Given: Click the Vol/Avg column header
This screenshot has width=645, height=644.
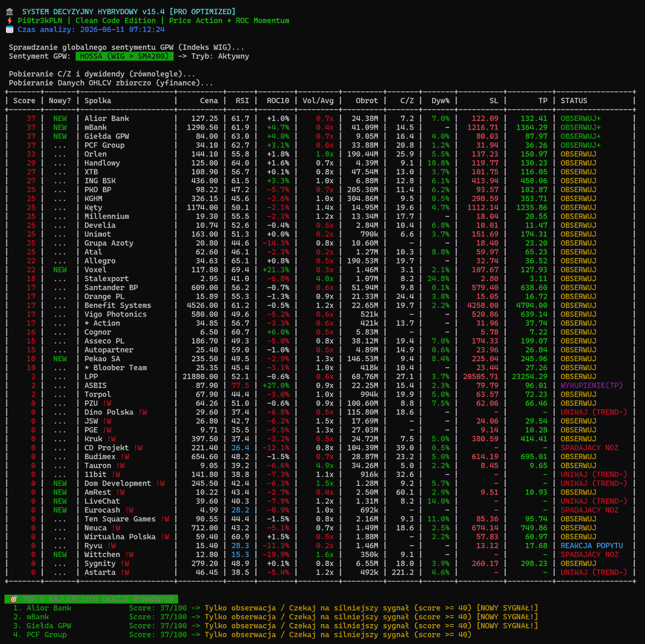Looking at the screenshot, I should click(318, 101).
